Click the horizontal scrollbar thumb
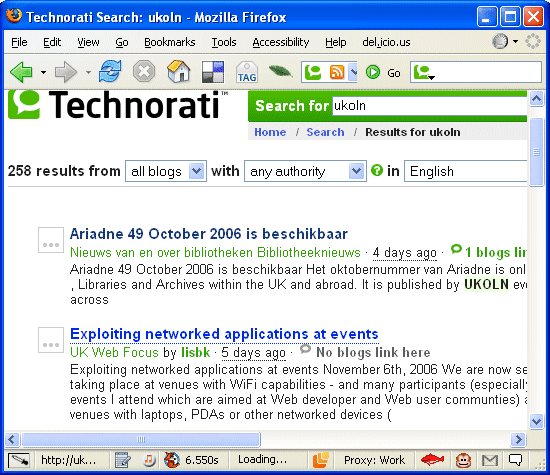Screen dimensions: 550x475 [141, 439]
